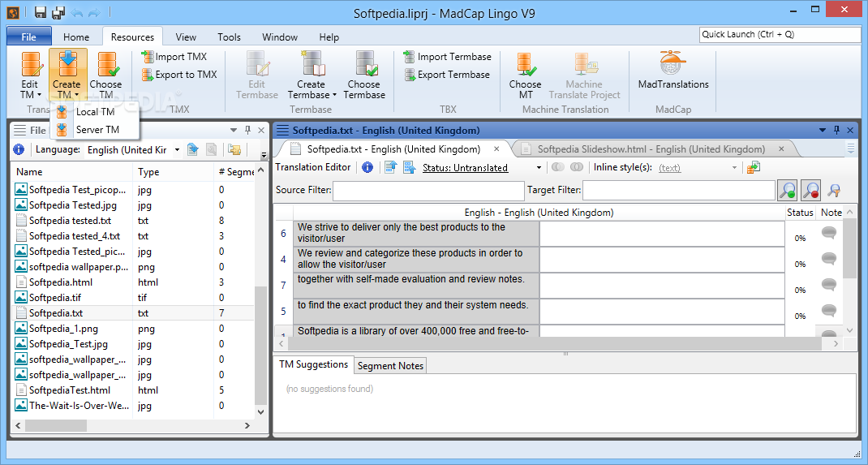Viewport: 868px width, 465px height.
Task: Click the target cell for segment 6
Action: pos(662,233)
